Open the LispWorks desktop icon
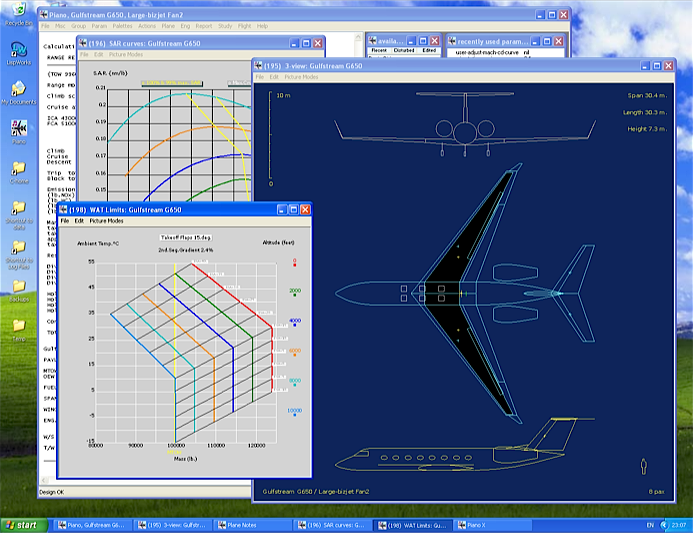693x533 pixels. pos(19,53)
